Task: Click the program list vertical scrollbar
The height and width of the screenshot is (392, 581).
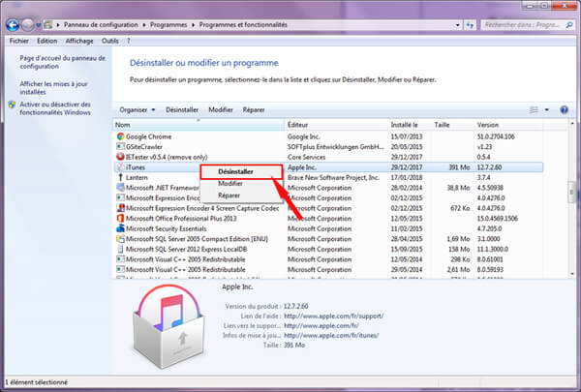Action: click(572, 194)
